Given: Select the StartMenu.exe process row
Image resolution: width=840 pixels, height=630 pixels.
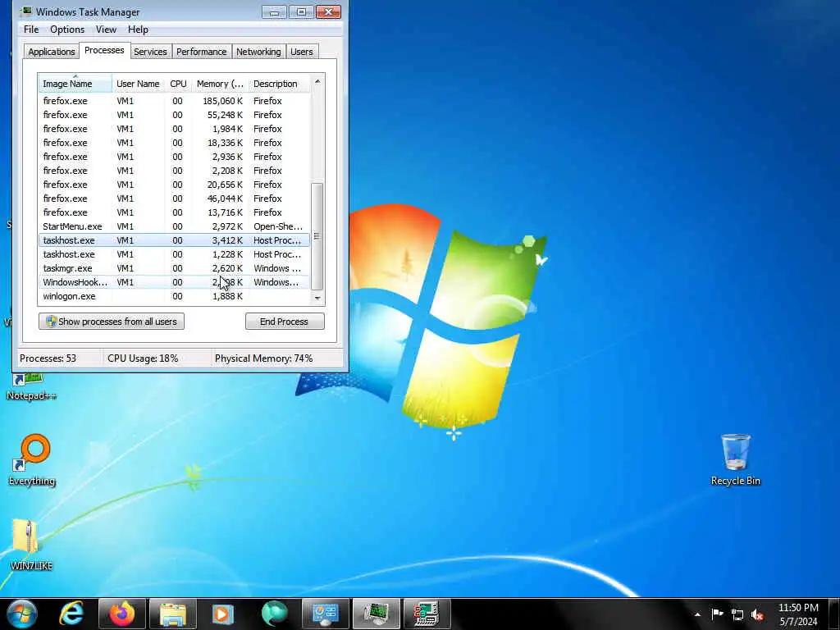Looking at the screenshot, I should tap(175, 226).
